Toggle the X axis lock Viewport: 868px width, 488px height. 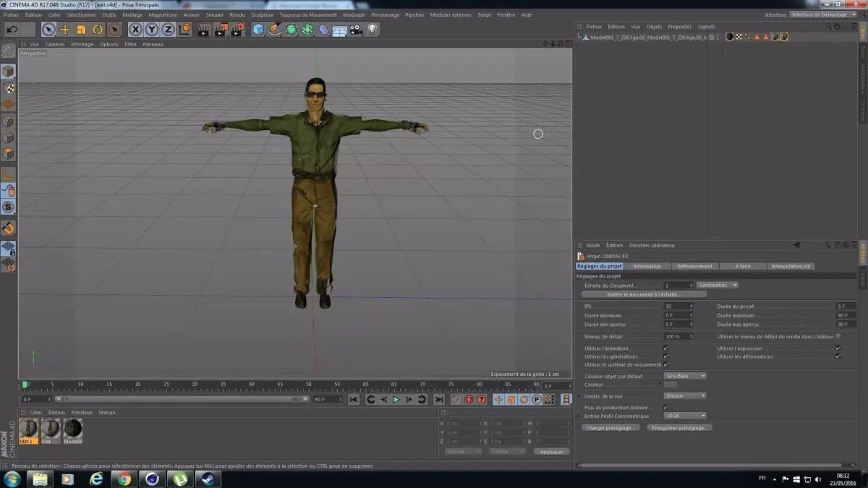[x=135, y=30]
